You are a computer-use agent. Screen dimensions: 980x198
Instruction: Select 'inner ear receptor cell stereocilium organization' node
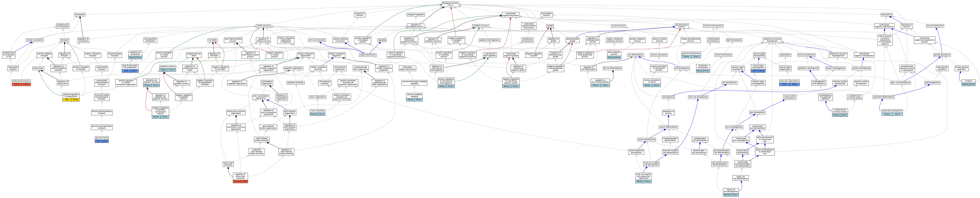[644, 178]
